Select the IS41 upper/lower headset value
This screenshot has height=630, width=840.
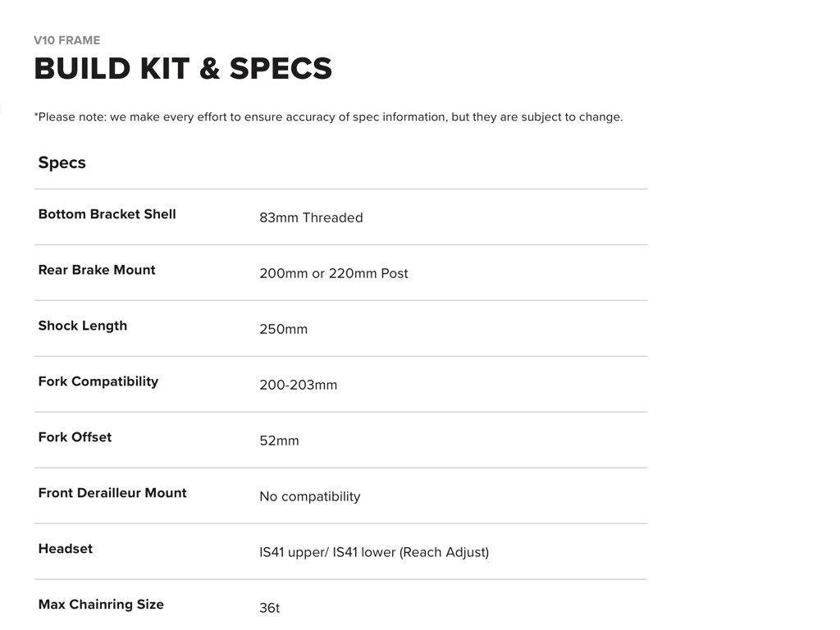(373, 552)
